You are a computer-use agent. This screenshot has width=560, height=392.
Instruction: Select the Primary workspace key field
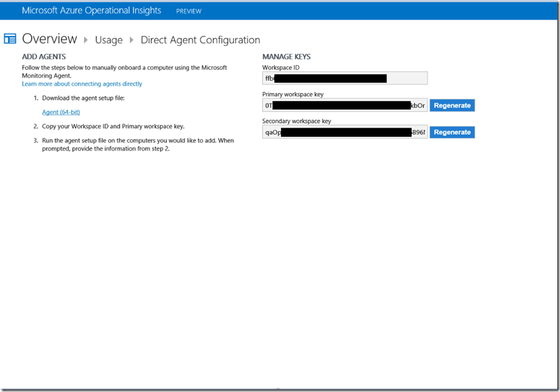345,105
